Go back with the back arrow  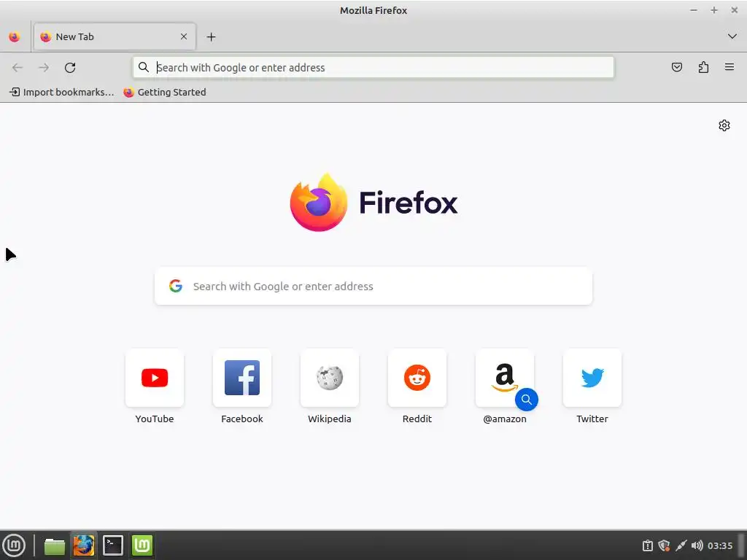tap(18, 68)
